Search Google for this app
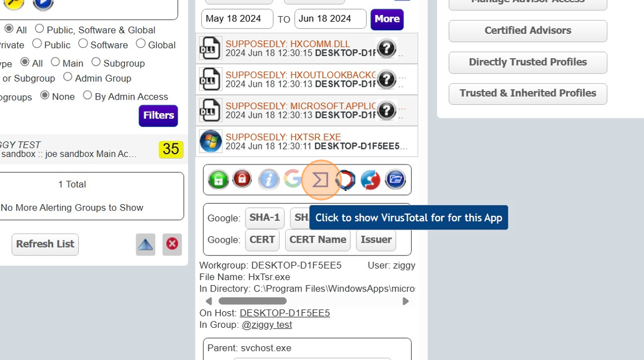The height and width of the screenshot is (360, 644). pyautogui.click(x=293, y=179)
